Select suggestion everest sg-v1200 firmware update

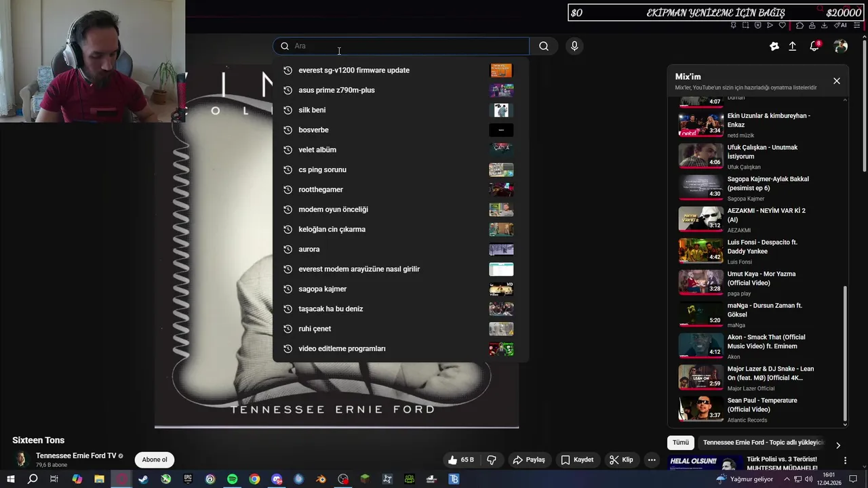[400, 70]
